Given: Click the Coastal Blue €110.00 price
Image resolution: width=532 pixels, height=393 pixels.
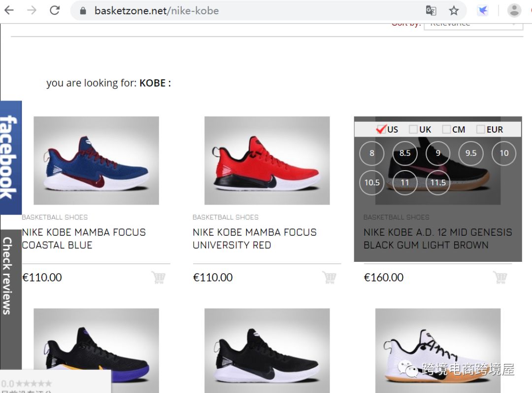Looking at the screenshot, I should coord(42,278).
